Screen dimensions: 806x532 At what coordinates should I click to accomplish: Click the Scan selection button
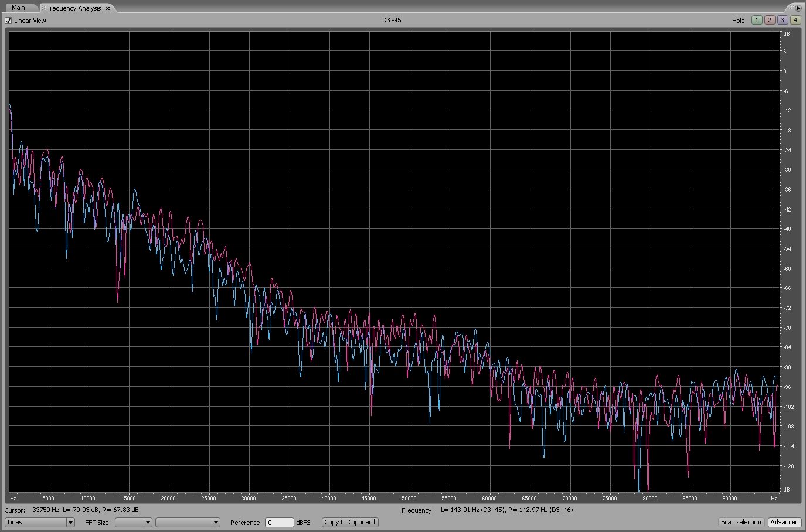click(x=741, y=522)
